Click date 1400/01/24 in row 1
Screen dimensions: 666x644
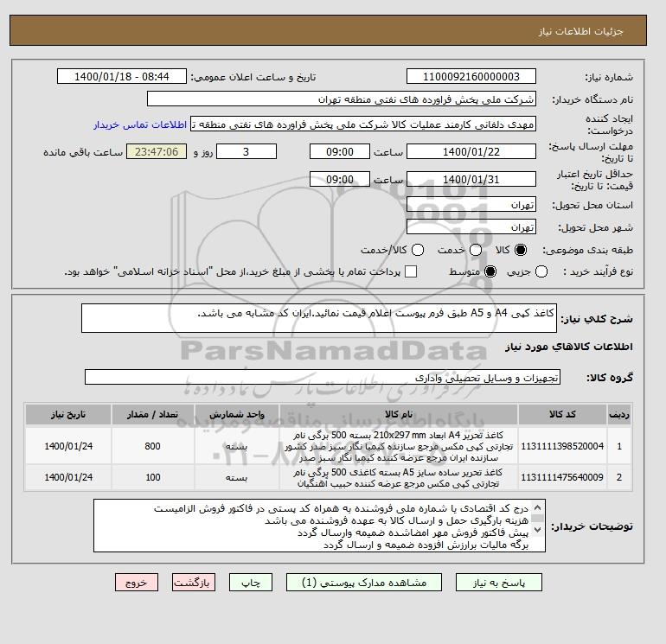coord(68,446)
